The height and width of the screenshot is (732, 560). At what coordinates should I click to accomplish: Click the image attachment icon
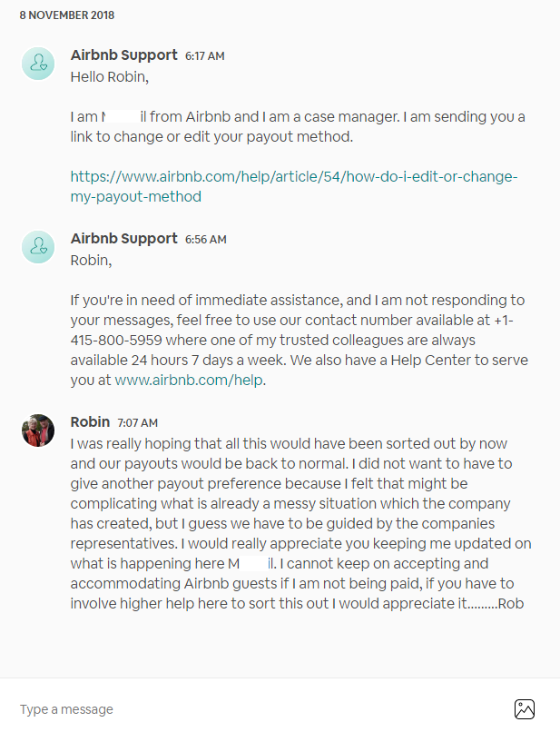tap(525, 709)
